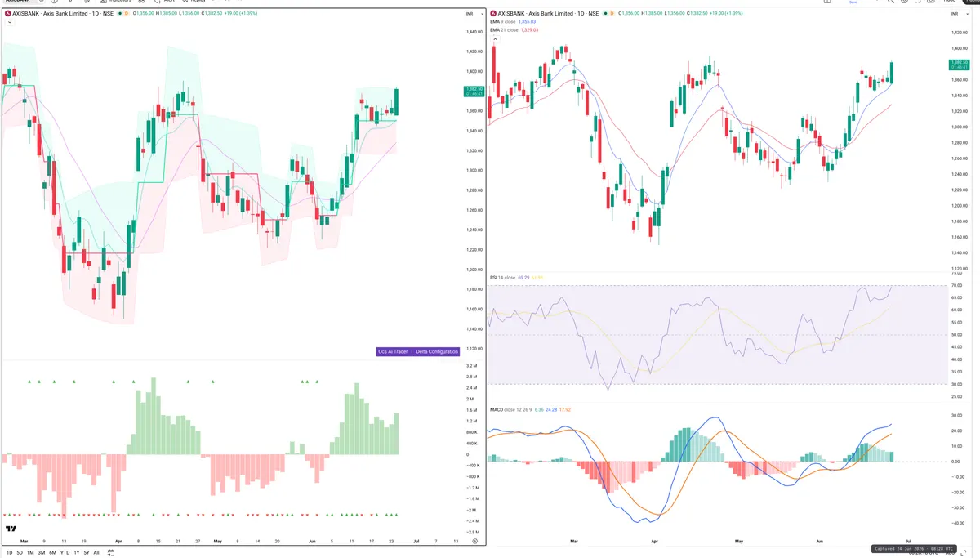Open TradingView logo in left chart corner
The width and height of the screenshot is (980, 558).
tap(11, 529)
